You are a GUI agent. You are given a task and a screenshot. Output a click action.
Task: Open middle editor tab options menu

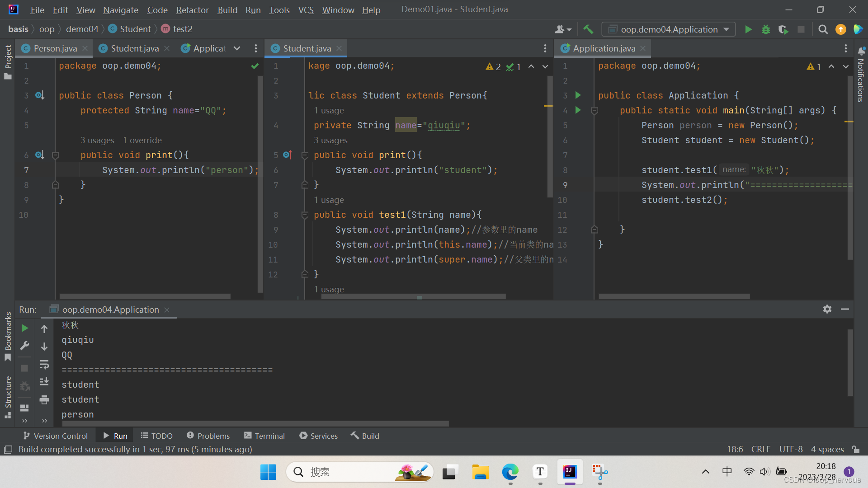pos(545,48)
